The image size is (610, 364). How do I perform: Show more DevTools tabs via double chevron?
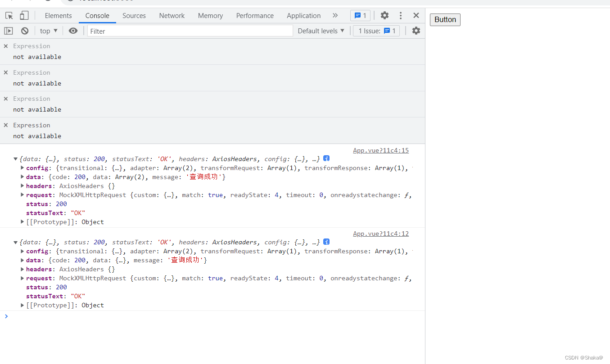(x=335, y=16)
